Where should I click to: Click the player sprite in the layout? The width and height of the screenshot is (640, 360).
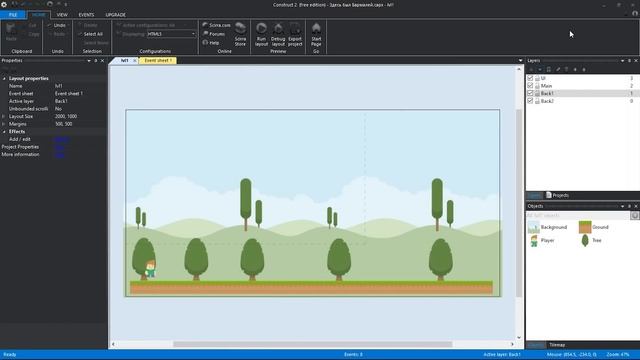[x=151, y=269]
